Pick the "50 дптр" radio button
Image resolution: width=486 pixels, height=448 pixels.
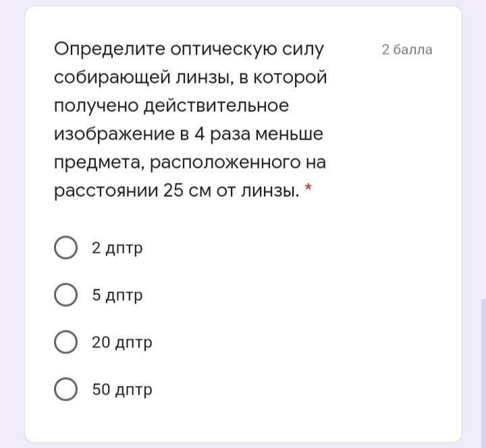(65, 389)
